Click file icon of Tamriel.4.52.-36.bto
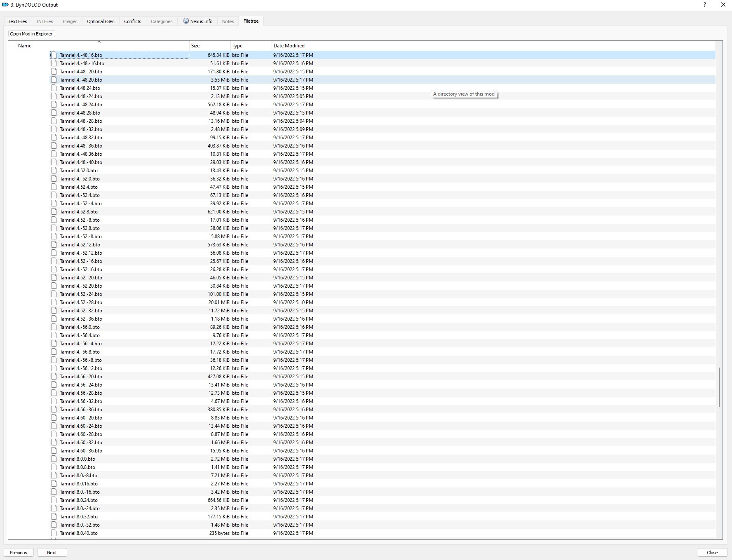732x560 pixels. click(x=54, y=319)
